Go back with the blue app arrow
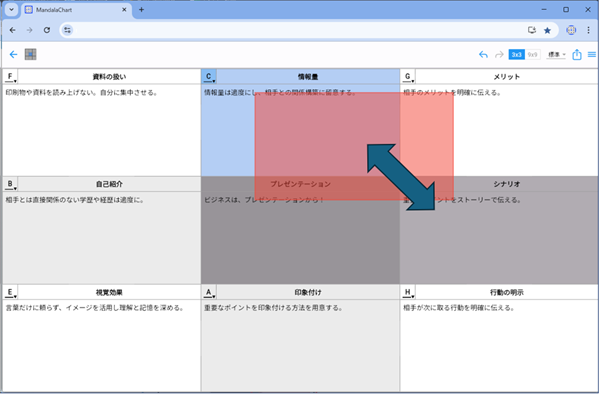The height and width of the screenshot is (394, 600). [x=13, y=54]
